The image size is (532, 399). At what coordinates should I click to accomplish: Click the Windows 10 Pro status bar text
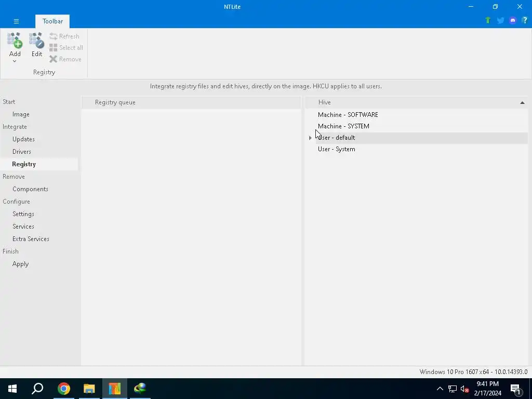coord(473,372)
